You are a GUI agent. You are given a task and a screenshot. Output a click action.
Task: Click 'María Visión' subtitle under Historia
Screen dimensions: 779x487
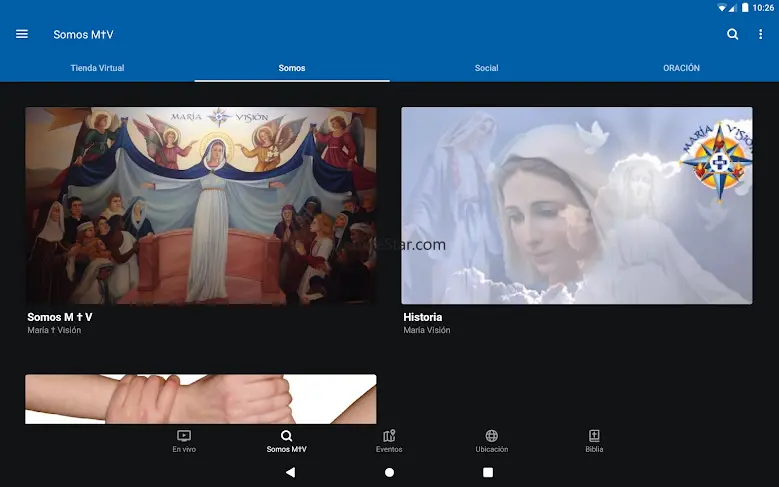click(427, 330)
